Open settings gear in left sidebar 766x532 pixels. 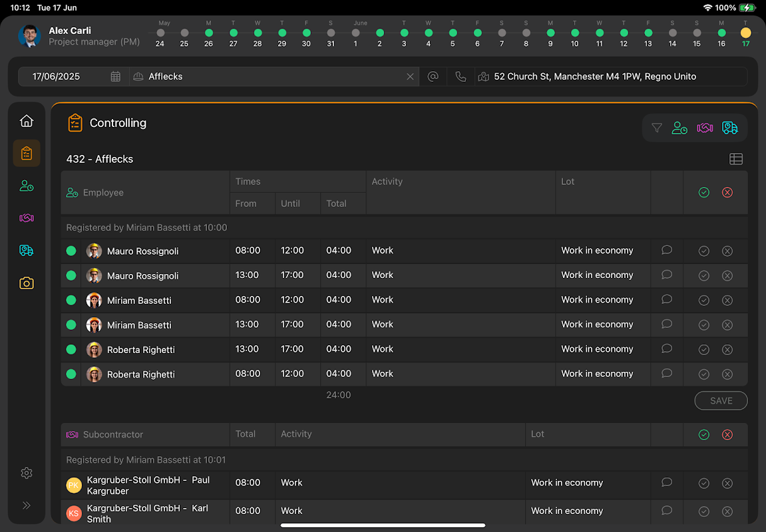pyautogui.click(x=27, y=473)
